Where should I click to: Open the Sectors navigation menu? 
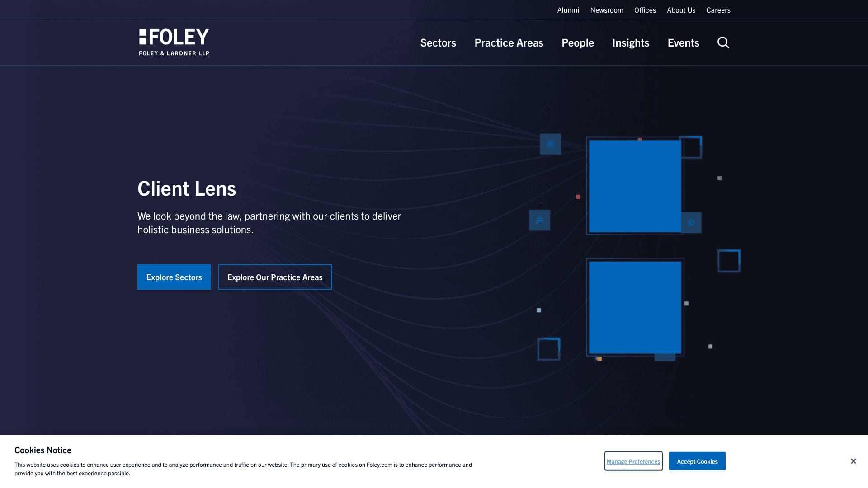438,42
